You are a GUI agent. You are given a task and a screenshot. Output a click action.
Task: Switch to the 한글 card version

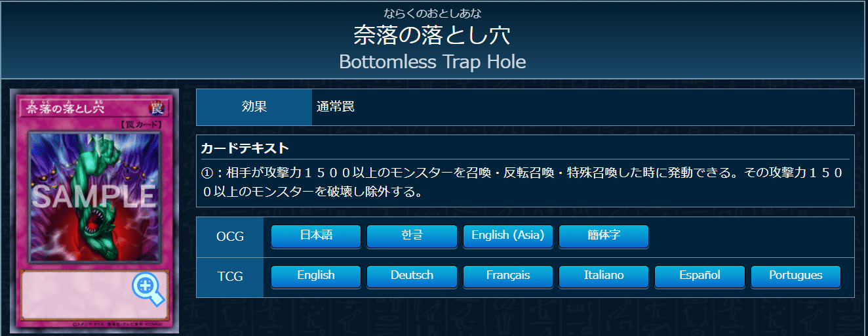pyautogui.click(x=412, y=236)
